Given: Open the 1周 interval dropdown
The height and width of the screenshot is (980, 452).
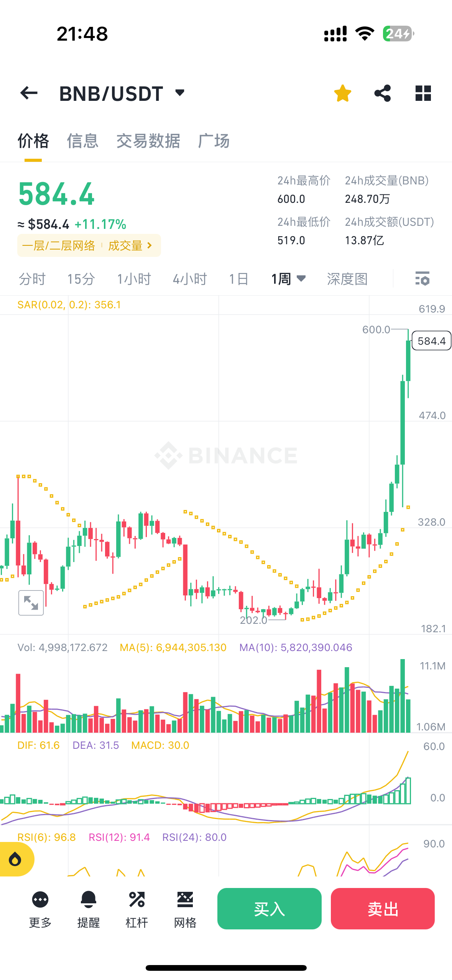Looking at the screenshot, I should click(288, 279).
